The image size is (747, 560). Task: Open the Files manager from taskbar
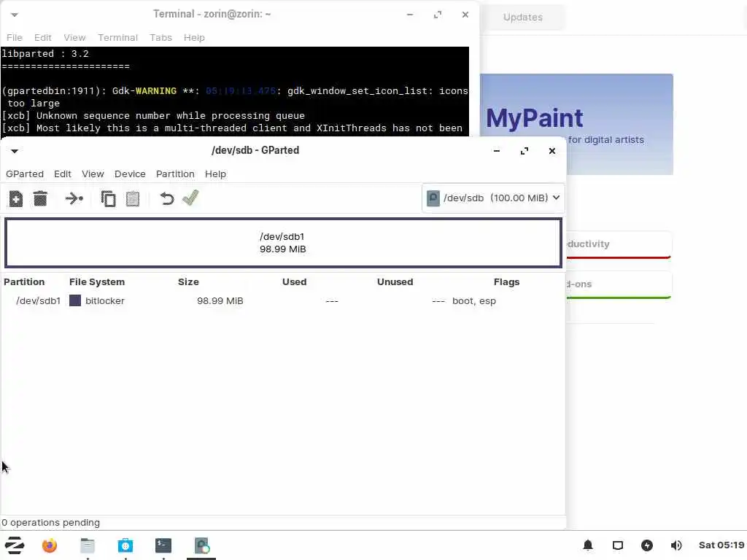[x=88, y=545]
